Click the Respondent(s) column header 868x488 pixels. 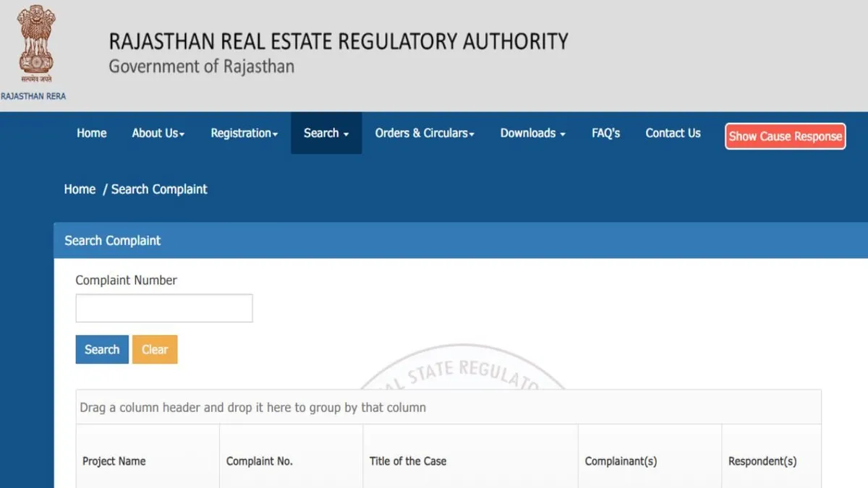click(x=762, y=461)
